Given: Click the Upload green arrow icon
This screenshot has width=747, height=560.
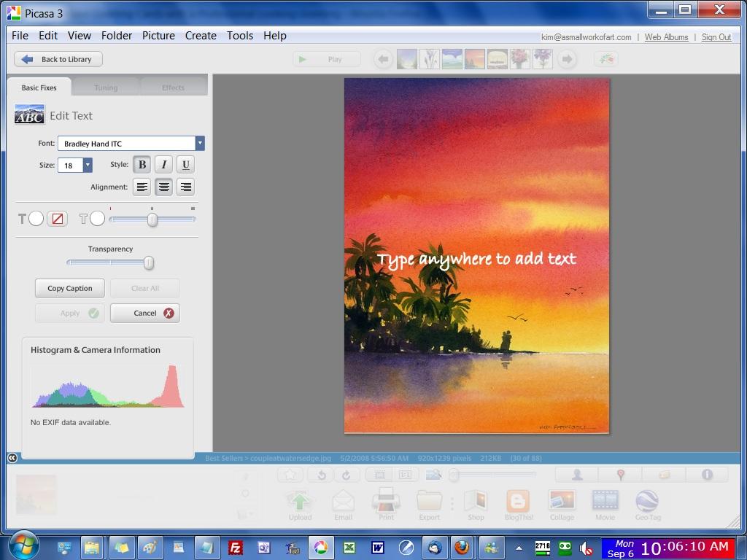Looking at the screenshot, I should 299,502.
